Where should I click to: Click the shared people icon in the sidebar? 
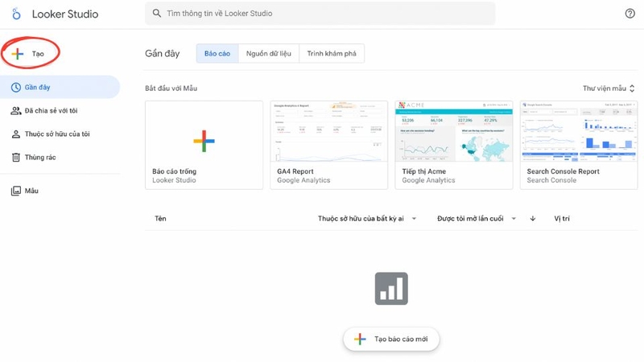point(15,110)
